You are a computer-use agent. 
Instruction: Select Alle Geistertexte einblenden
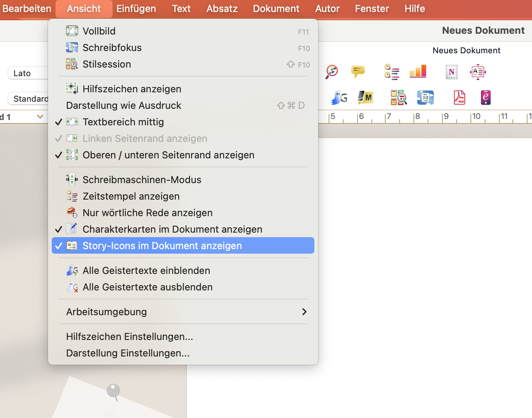coord(183,271)
